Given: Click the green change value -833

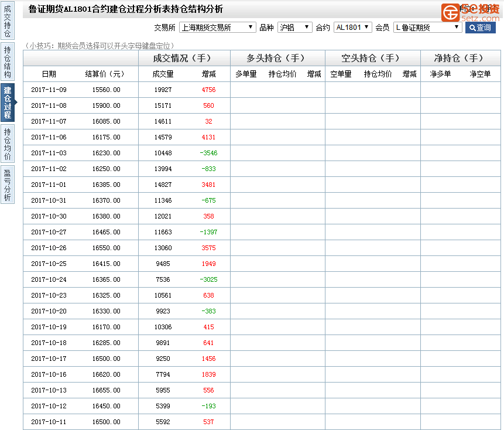Looking at the screenshot, I should [208, 169].
